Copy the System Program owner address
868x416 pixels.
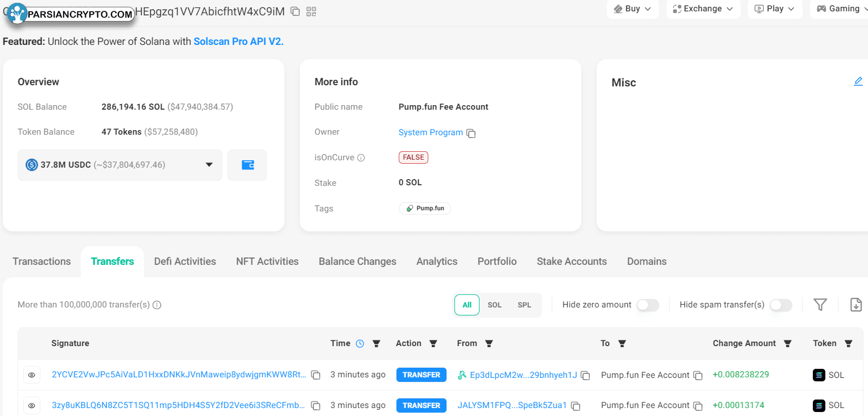click(x=471, y=134)
